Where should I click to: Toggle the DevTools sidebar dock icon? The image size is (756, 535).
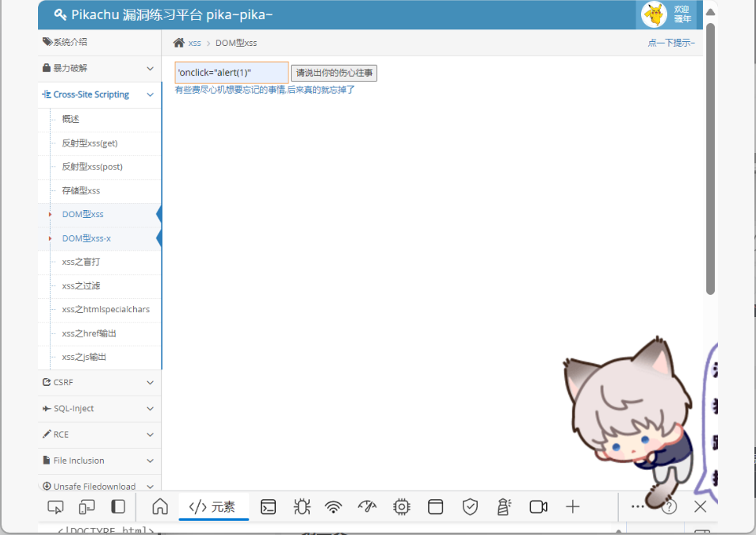[118, 506]
